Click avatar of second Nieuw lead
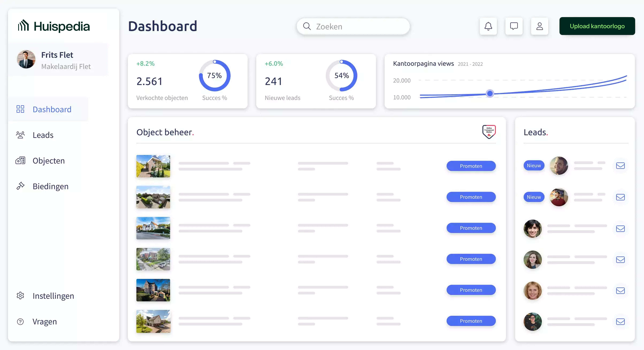644x350 pixels. click(x=559, y=197)
